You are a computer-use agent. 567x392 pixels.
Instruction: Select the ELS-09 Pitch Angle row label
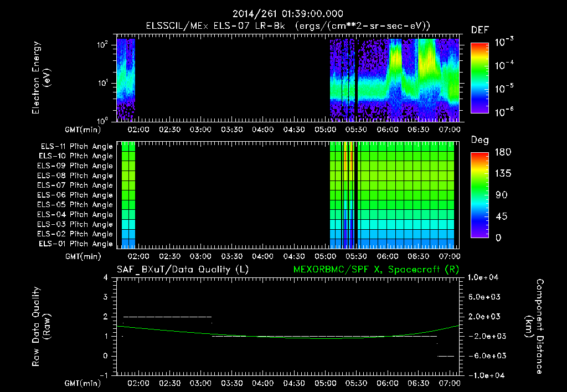(75, 166)
